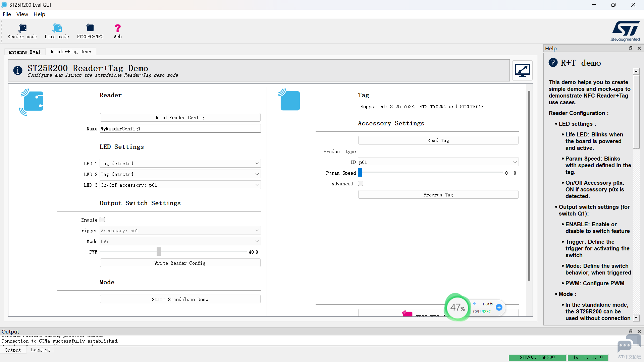The width and height of the screenshot is (644, 362).
Task: Click the Program Tag button
Action: click(438, 194)
